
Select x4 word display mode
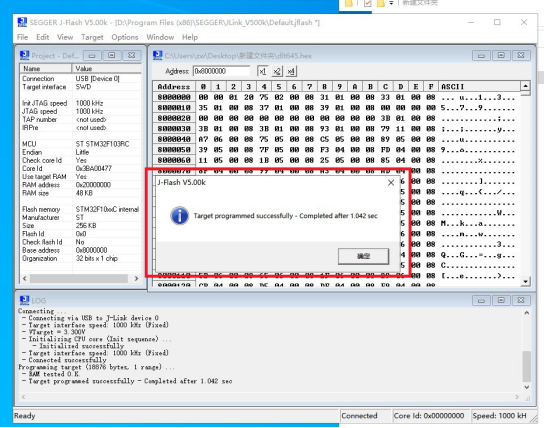pos(291,71)
